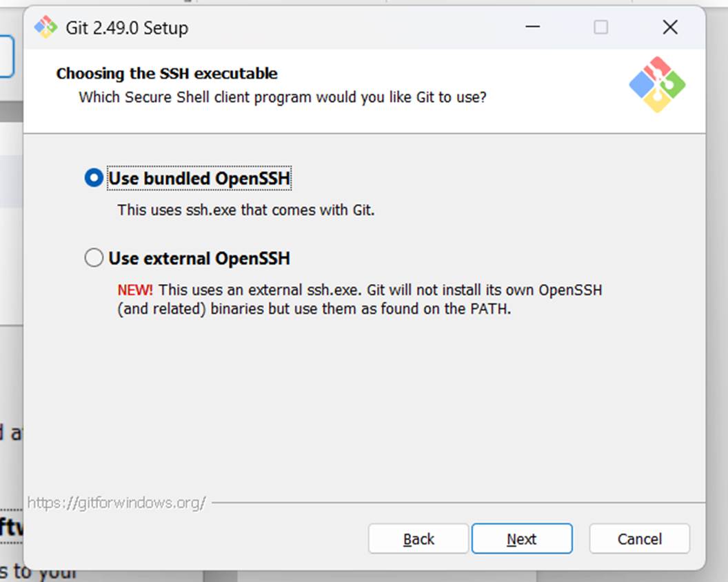The height and width of the screenshot is (582, 728).
Task: Click the disabled maximize button
Action: click(600, 27)
